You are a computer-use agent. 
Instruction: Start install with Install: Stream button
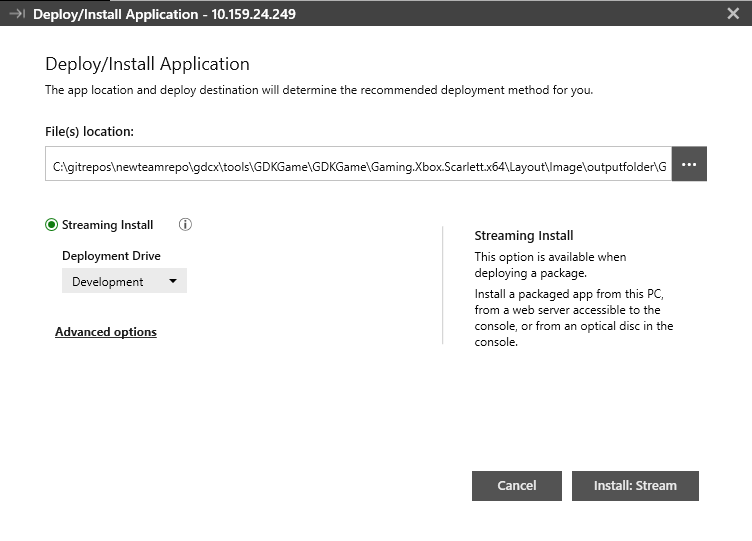pyautogui.click(x=635, y=486)
